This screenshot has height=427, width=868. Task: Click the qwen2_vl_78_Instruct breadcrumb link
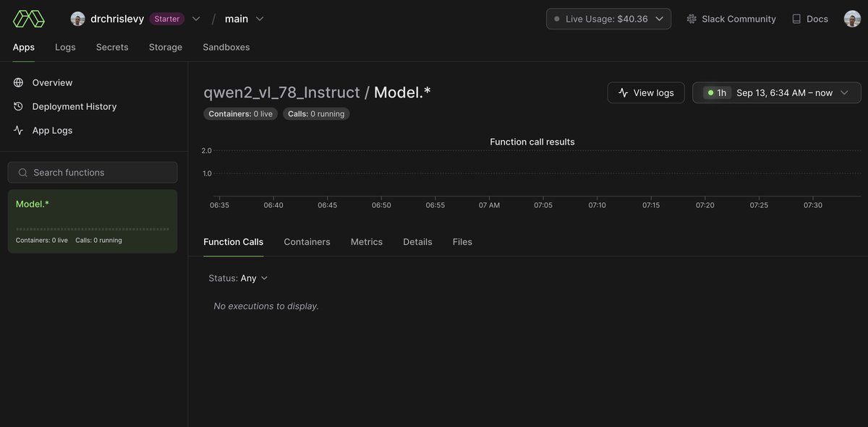[281, 92]
